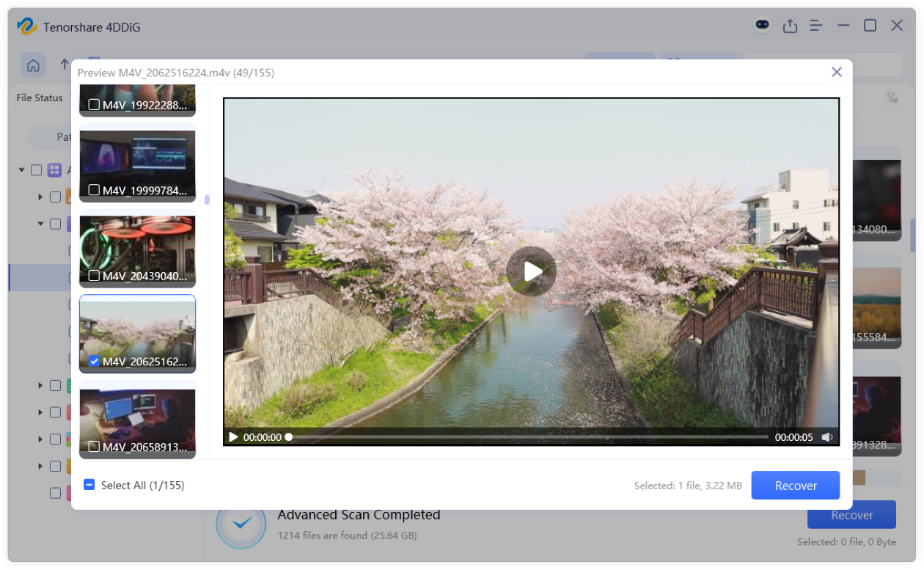Open the AI assistant in the title bar
The height and width of the screenshot is (570, 924).
[x=762, y=25]
